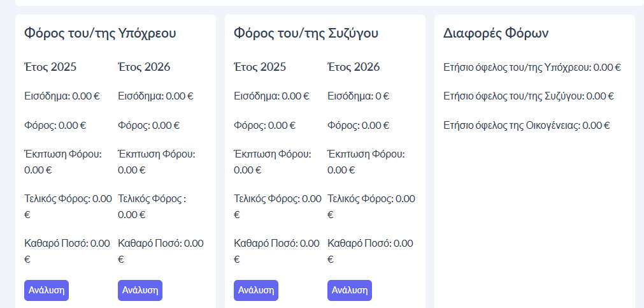Open Ανάλυση for Συζύγου Έτος 2026

[x=350, y=290]
